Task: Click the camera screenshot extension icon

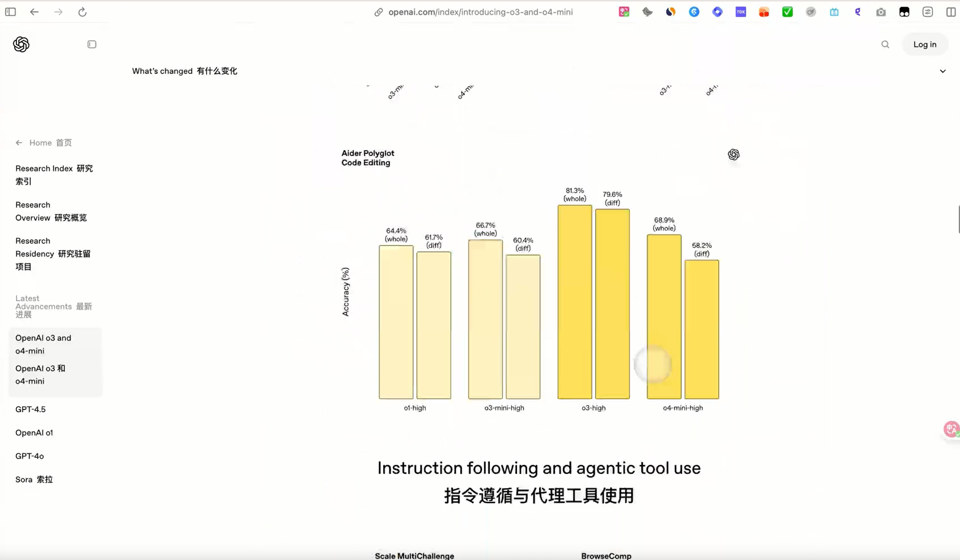Action: tap(881, 12)
